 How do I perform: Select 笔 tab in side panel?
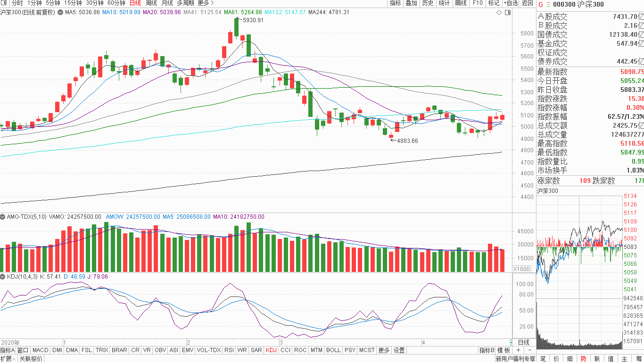point(543,359)
